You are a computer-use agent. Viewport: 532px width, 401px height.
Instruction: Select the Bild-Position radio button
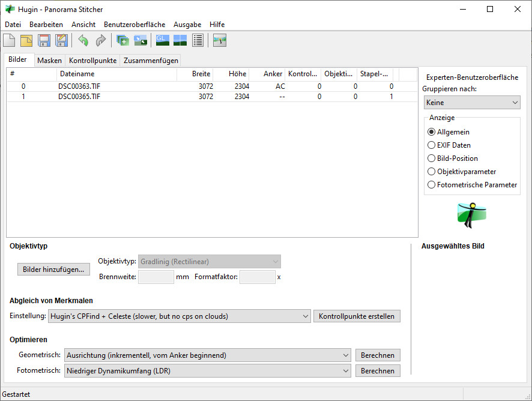pos(453,158)
